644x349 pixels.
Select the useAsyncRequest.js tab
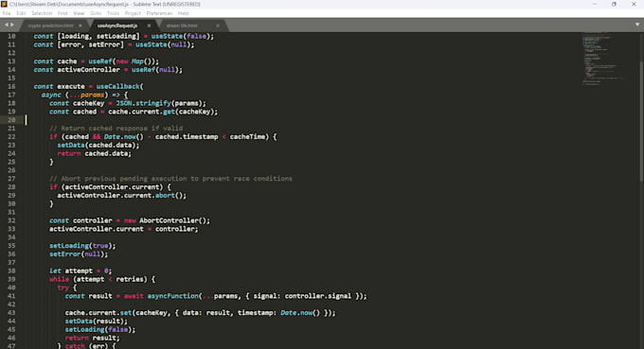click(117, 26)
